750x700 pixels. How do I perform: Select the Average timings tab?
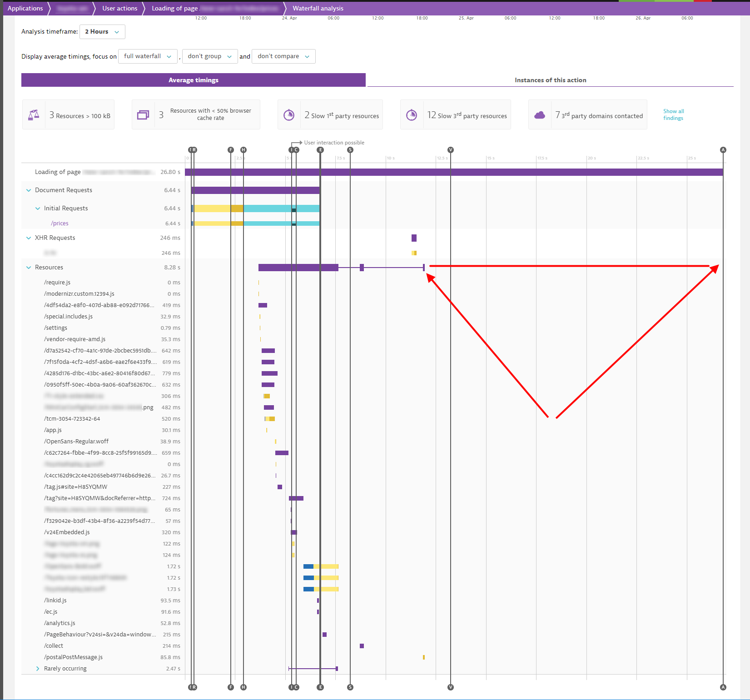click(x=194, y=80)
